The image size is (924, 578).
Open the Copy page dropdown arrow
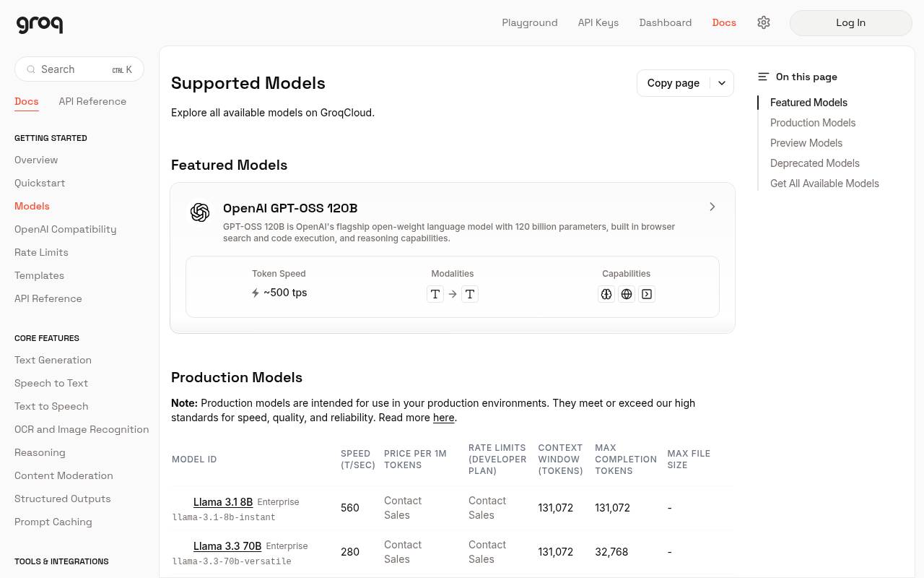tap(722, 83)
